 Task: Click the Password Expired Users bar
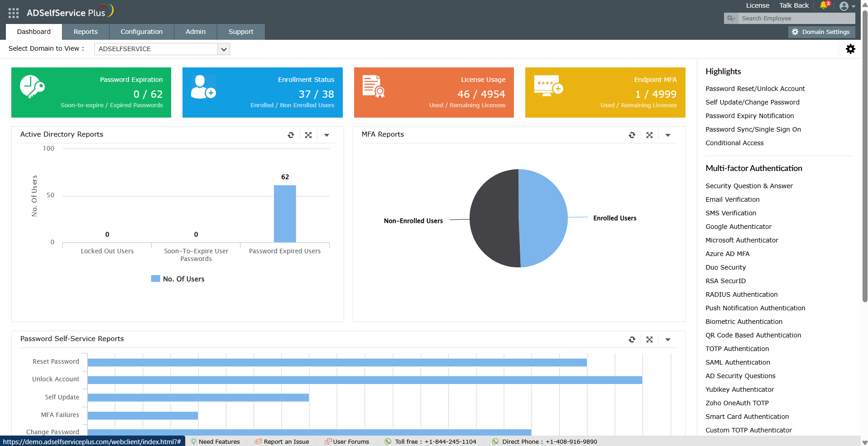285,214
